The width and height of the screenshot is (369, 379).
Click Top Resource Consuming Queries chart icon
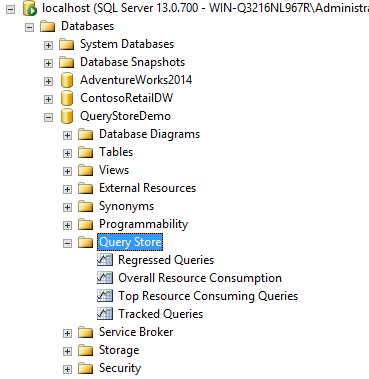(105, 296)
